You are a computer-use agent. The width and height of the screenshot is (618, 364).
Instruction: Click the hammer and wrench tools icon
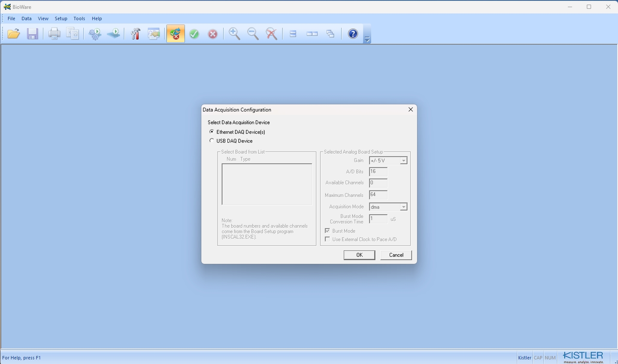point(136,34)
